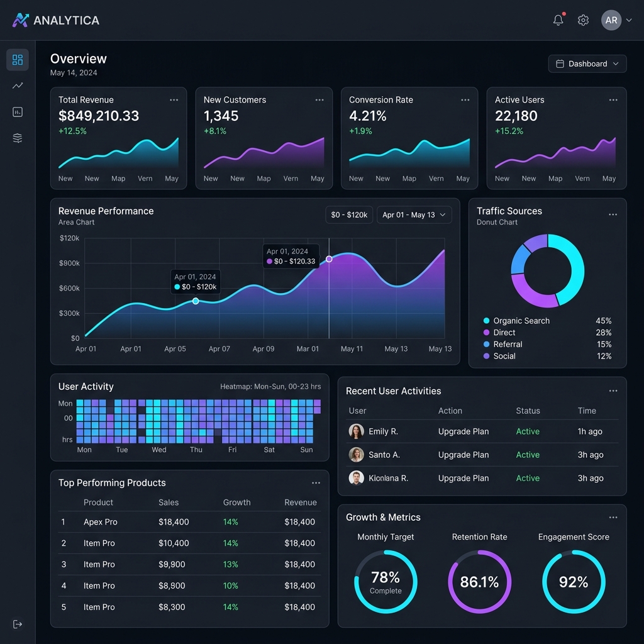Click the +12.5% revenue change

click(73, 131)
